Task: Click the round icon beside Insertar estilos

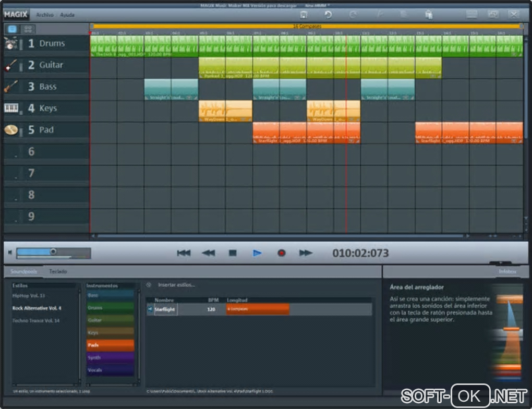Action: tap(149, 285)
